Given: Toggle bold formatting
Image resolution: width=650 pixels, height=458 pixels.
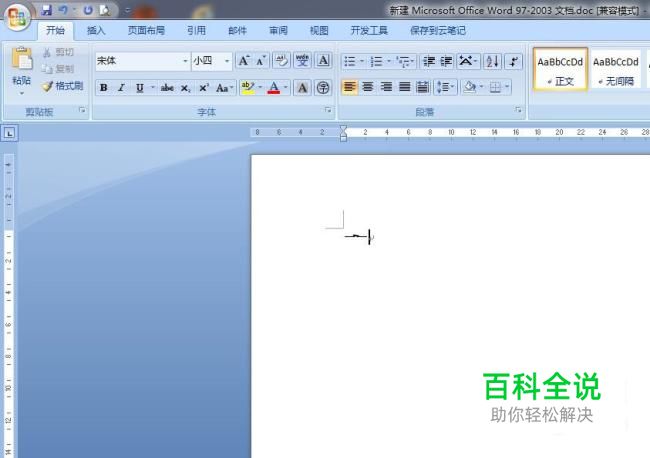Looking at the screenshot, I should (x=104, y=88).
